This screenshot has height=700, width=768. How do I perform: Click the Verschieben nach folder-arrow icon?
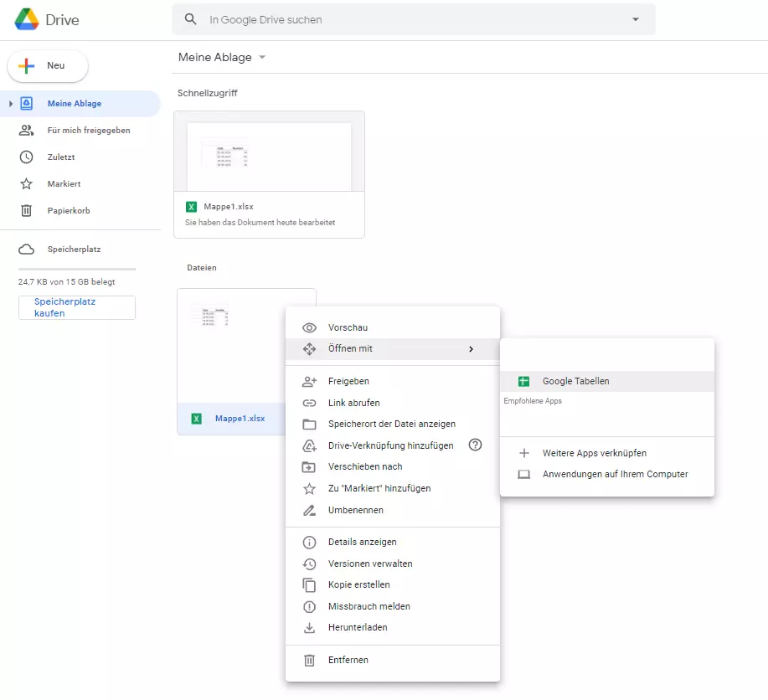309,467
